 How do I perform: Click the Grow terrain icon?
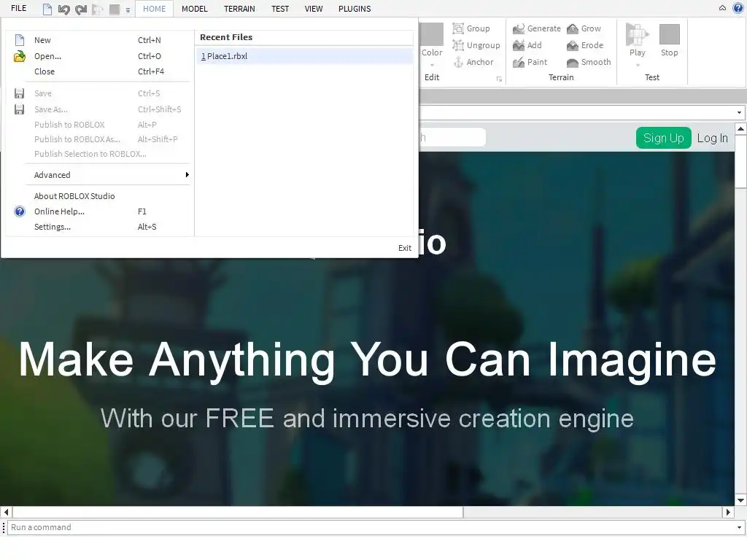tap(572, 29)
